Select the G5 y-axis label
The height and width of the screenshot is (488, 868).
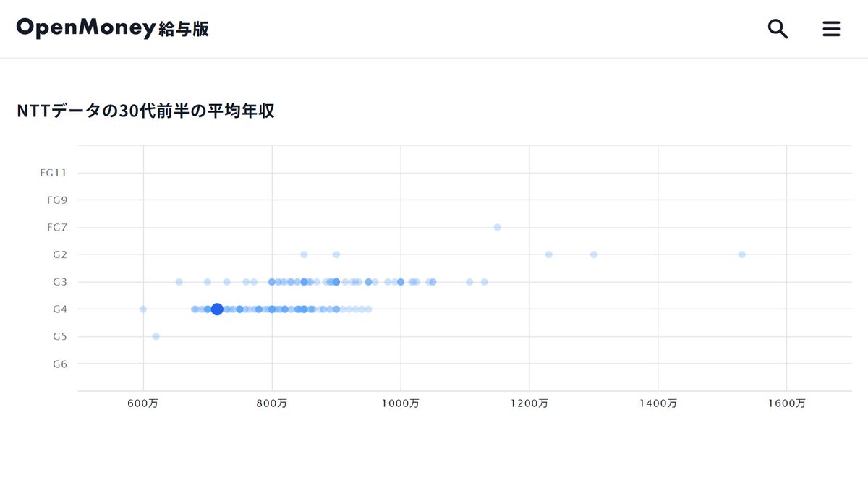pos(60,336)
